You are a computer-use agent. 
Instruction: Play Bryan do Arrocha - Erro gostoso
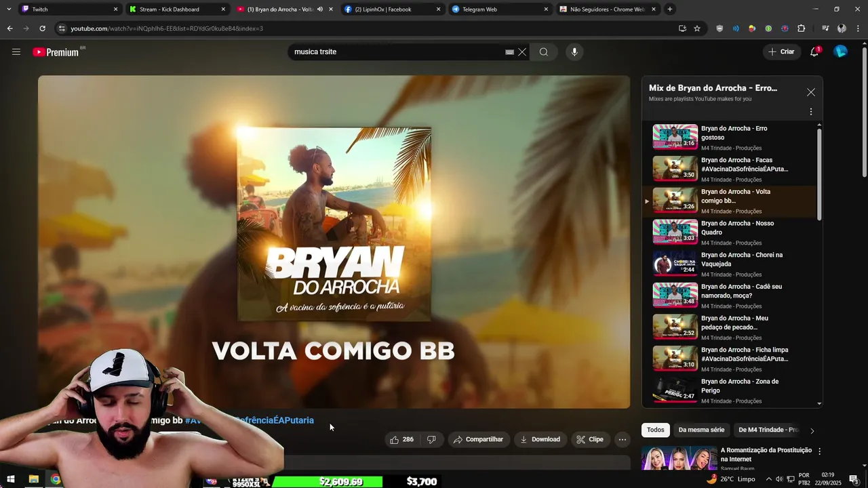coord(729,138)
